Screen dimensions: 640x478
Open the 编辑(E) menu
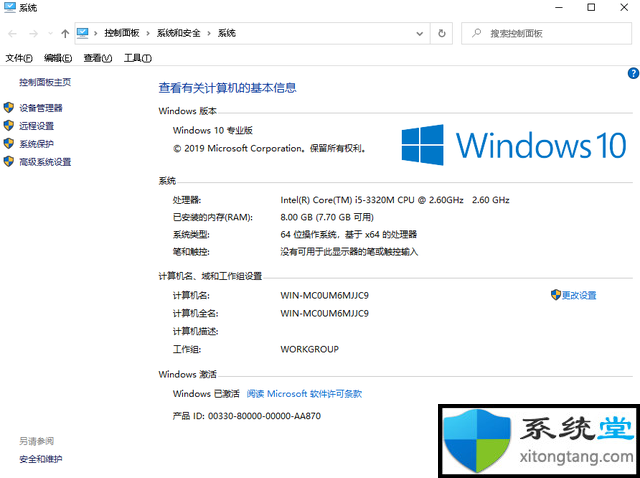coord(58,58)
